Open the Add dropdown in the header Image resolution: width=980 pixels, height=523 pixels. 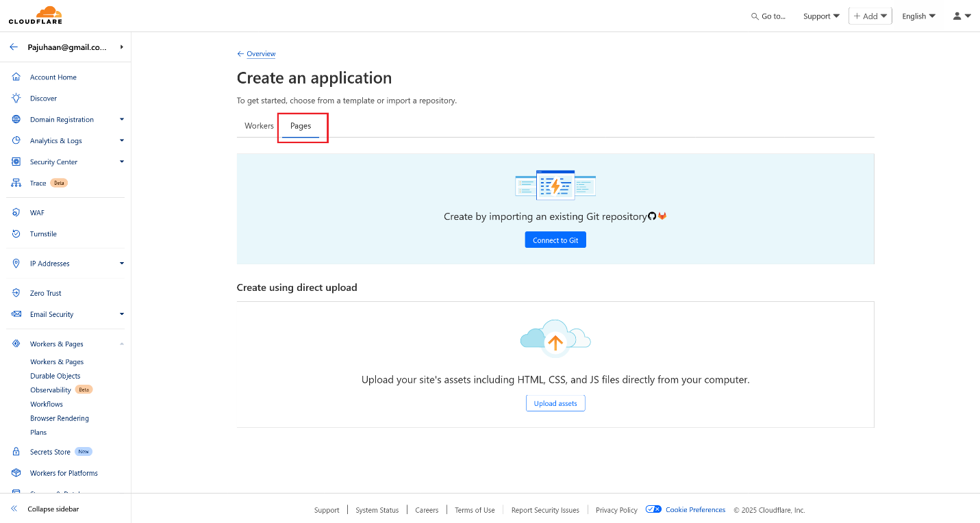870,16
